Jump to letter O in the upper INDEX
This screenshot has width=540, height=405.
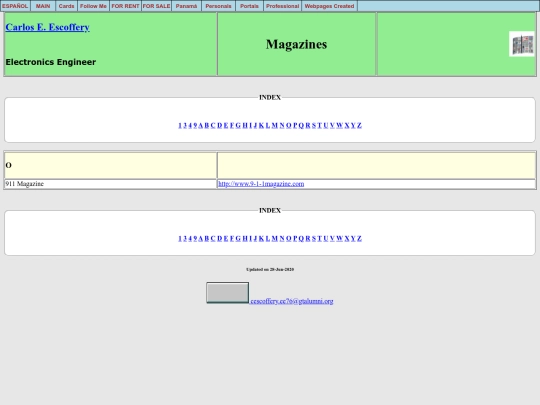pyautogui.click(x=289, y=125)
